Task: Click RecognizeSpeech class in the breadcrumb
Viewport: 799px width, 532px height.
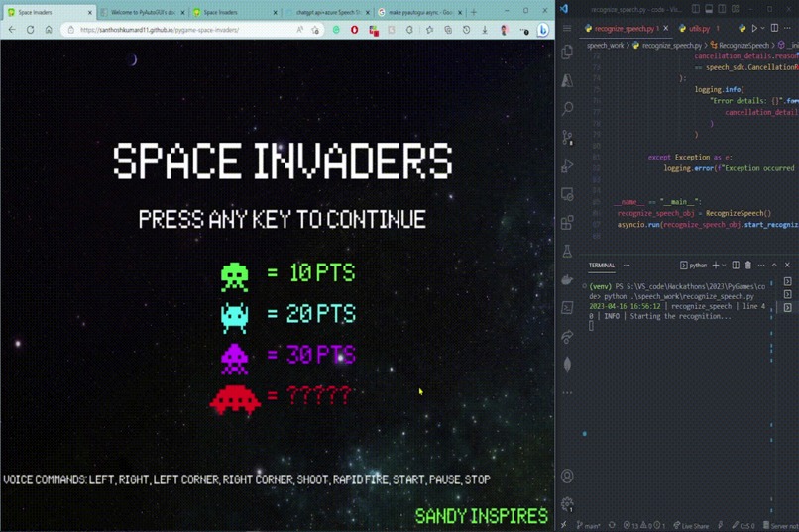Action: [743, 46]
